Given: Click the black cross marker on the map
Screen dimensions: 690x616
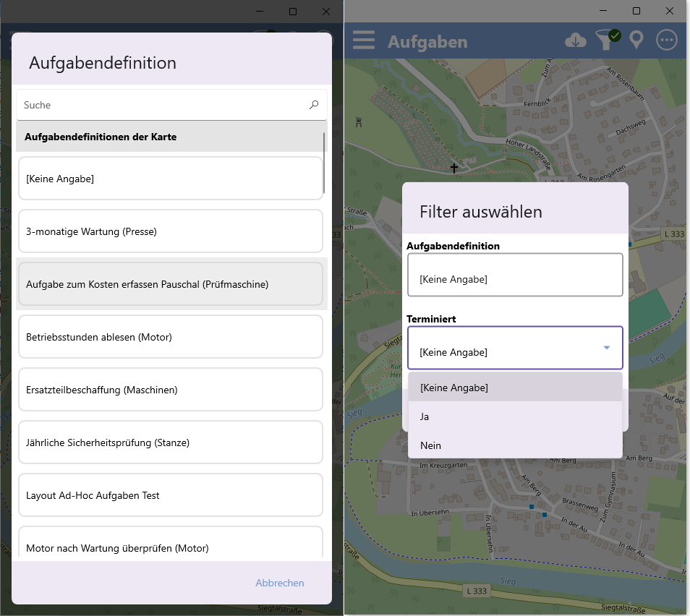Looking at the screenshot, I should 454,168.
